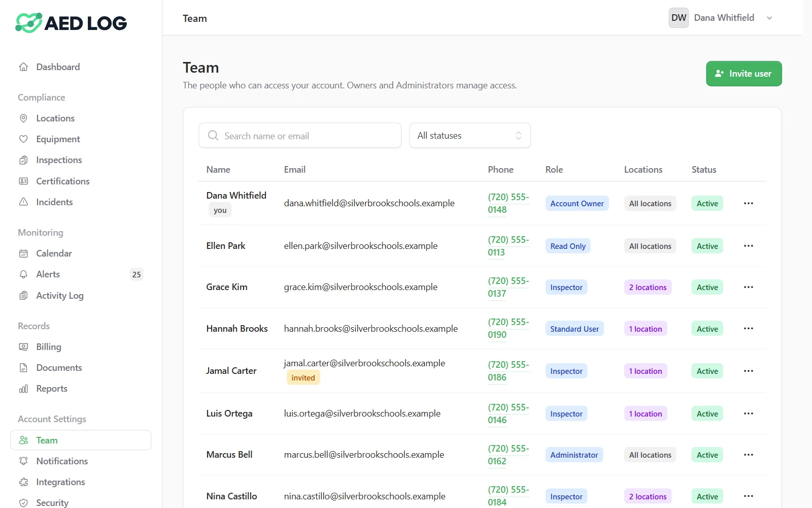Click the Security shield icon
The width and height of the screenshot is (812, 508).
tap(23, 503)
